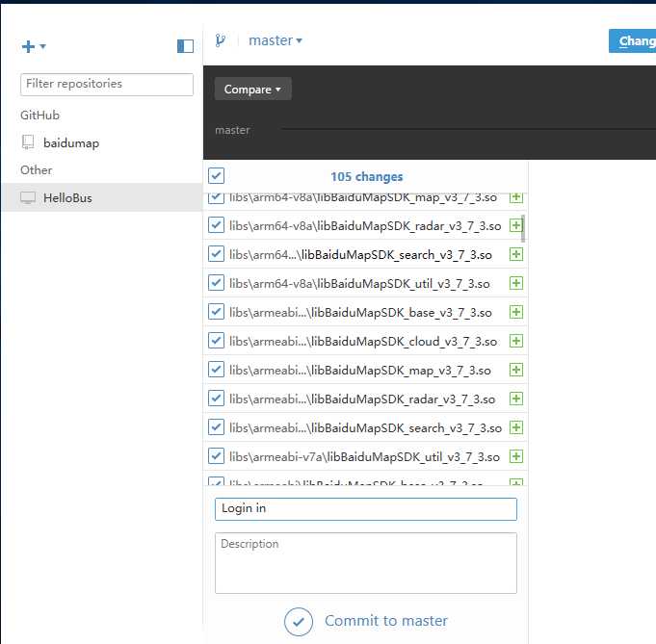Viewport: 656px width, 644px height.
Task: Uncheck armeabi-v7a util_v3_7_3.so file
Action: [x=217, y=456]
